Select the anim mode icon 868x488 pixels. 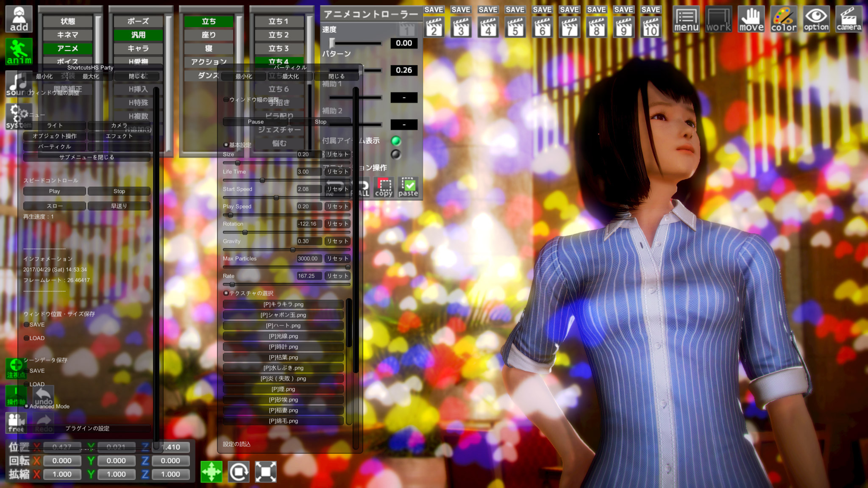19,51
